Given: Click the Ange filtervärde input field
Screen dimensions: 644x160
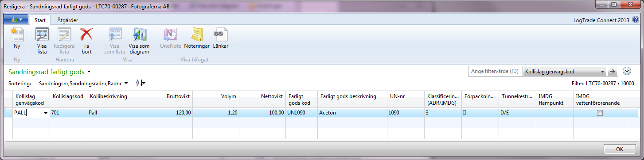Looking at the screenshot, I should pyautogui.click(x=495, y=72).
